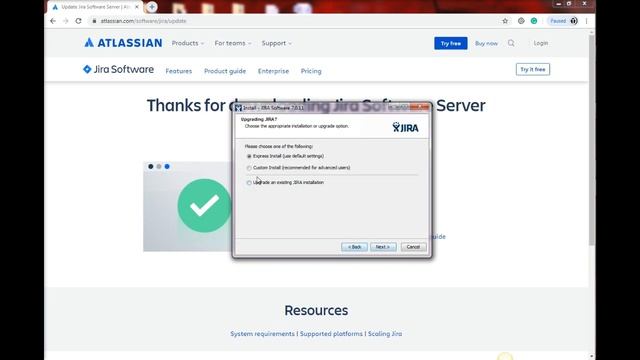Viewport: 640px width, 360px height.
Task: Click the gray circular extension icon
Action: [x=521, y=21]
